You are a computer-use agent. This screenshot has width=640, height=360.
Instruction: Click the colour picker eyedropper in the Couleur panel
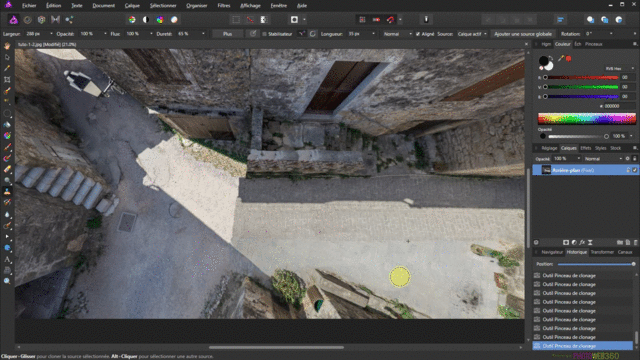point(561,59)
